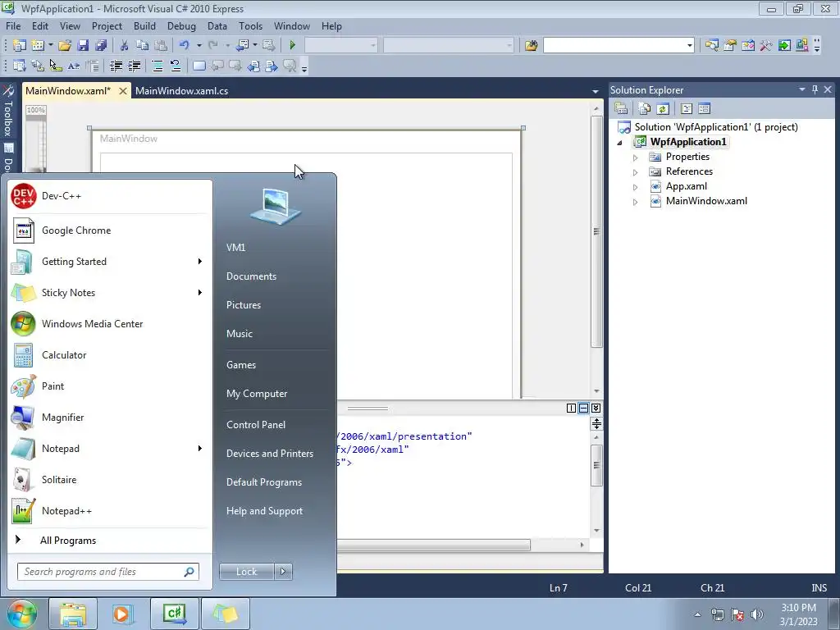Click the Start Page green arrow icon
This screenshot has width=840, height=630.
[784, 46]
